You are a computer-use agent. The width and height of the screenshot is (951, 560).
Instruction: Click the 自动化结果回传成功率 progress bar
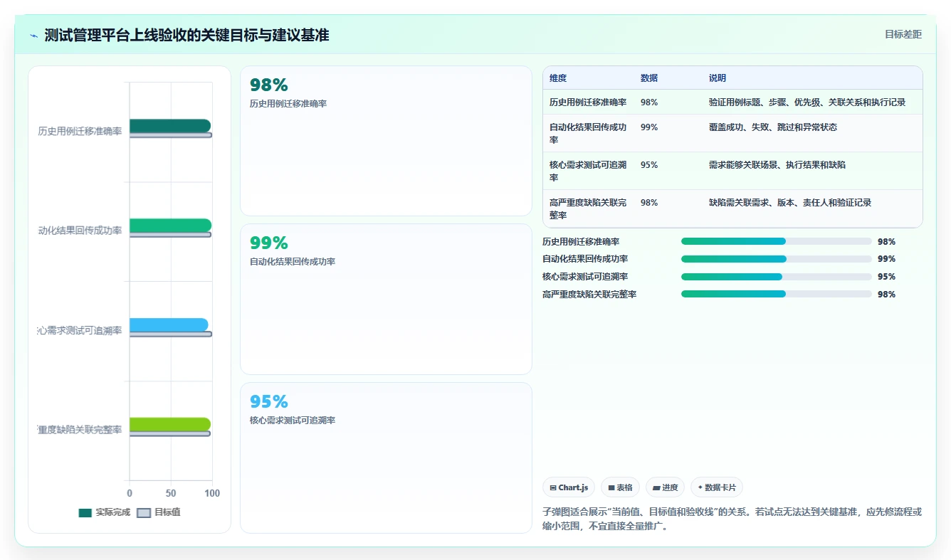point(777,259)
